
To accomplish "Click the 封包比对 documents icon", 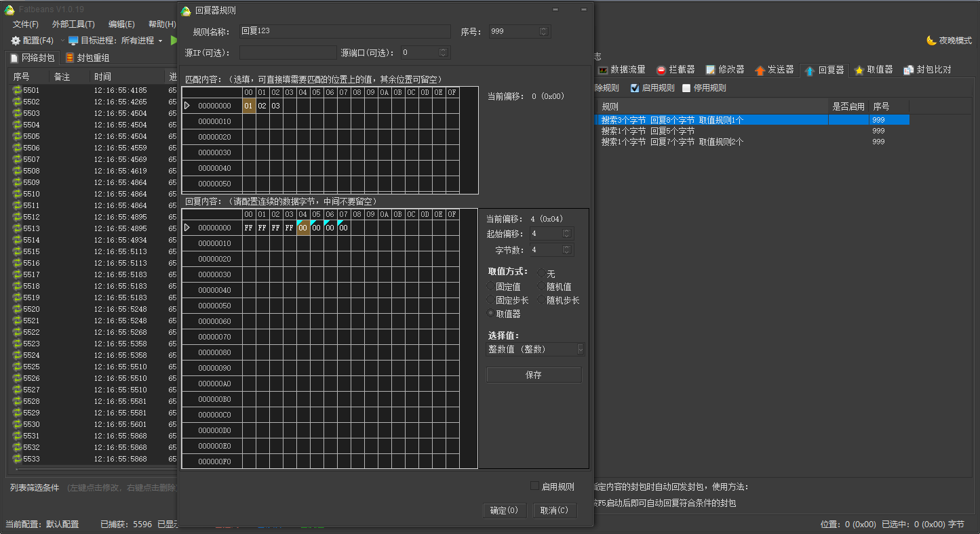I will [909, 70].
